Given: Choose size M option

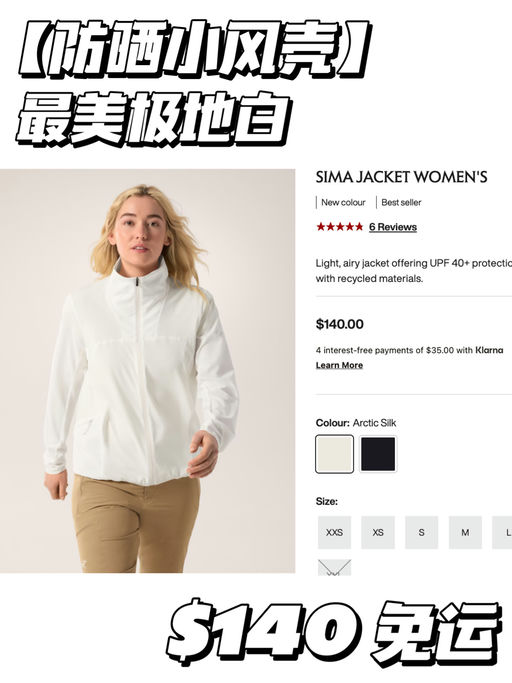Looking at the screenshot, I should pyautogui.click(x=465, y=532).
